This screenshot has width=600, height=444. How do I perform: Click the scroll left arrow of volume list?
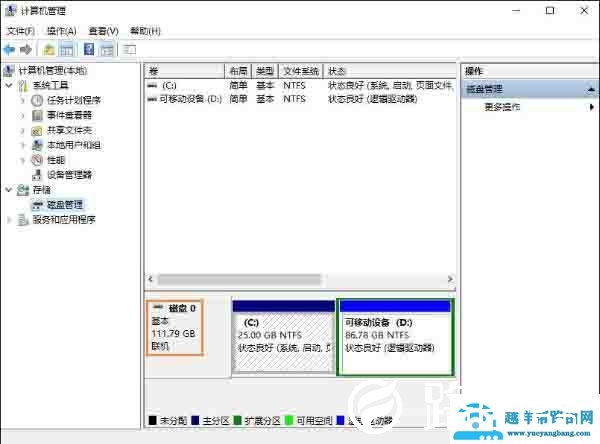(150, 279)
